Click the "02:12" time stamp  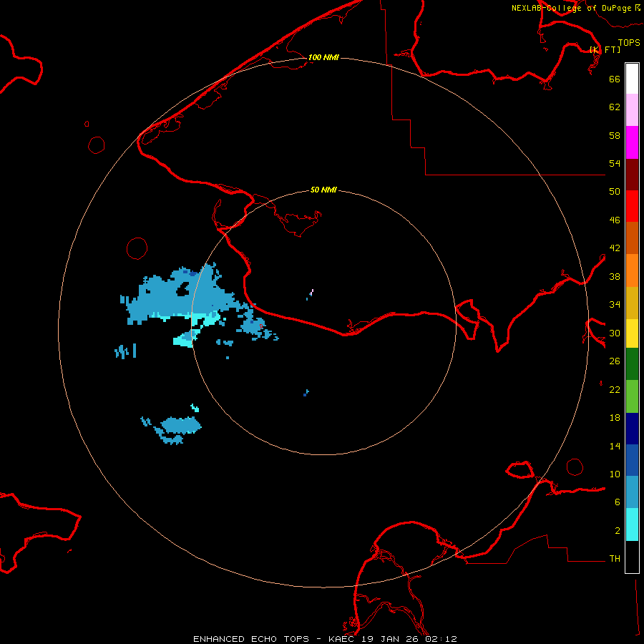click(441, 639)
